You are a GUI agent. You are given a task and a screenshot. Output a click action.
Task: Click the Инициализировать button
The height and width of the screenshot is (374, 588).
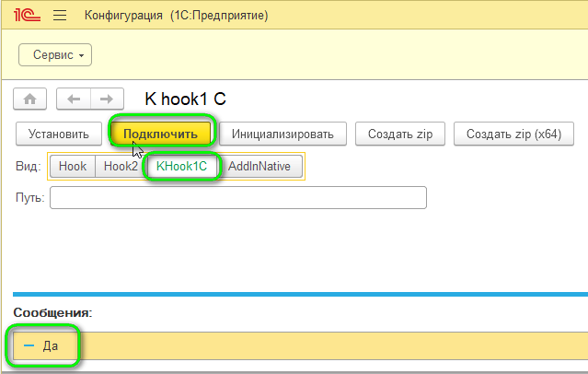282,134
